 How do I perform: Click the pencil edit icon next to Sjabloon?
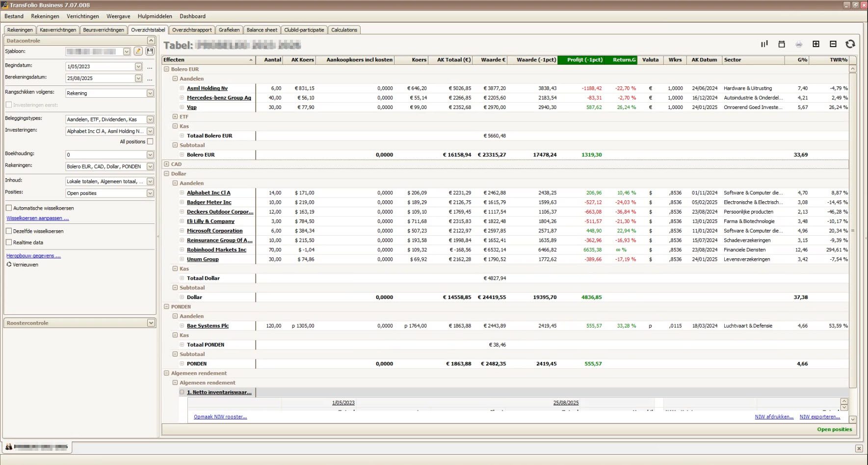click(138, 52)
